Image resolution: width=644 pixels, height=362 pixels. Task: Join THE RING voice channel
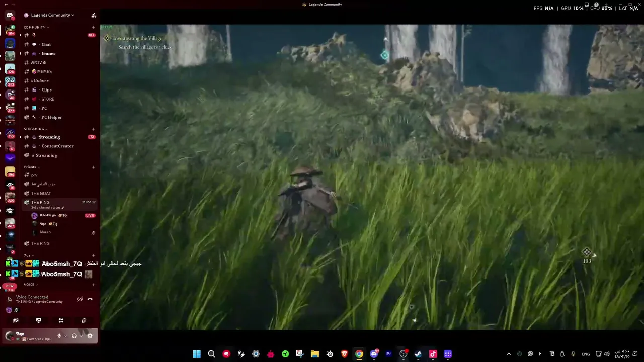point(59,243)
